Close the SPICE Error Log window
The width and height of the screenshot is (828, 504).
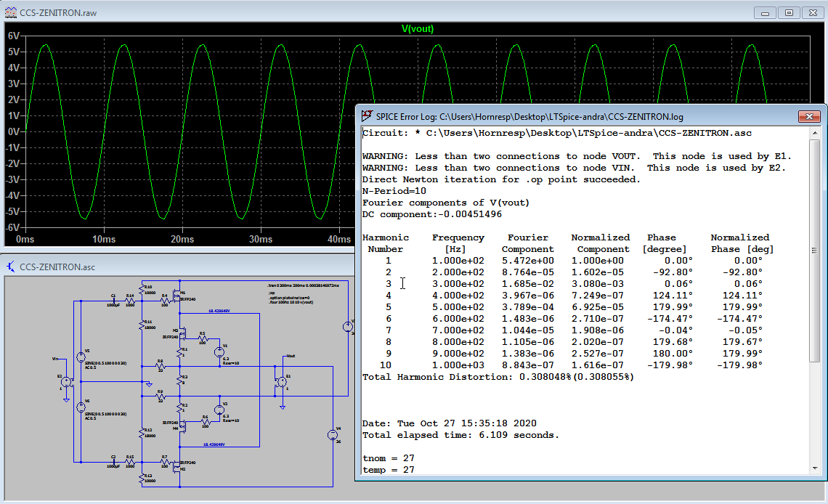(x=809, y=116)
